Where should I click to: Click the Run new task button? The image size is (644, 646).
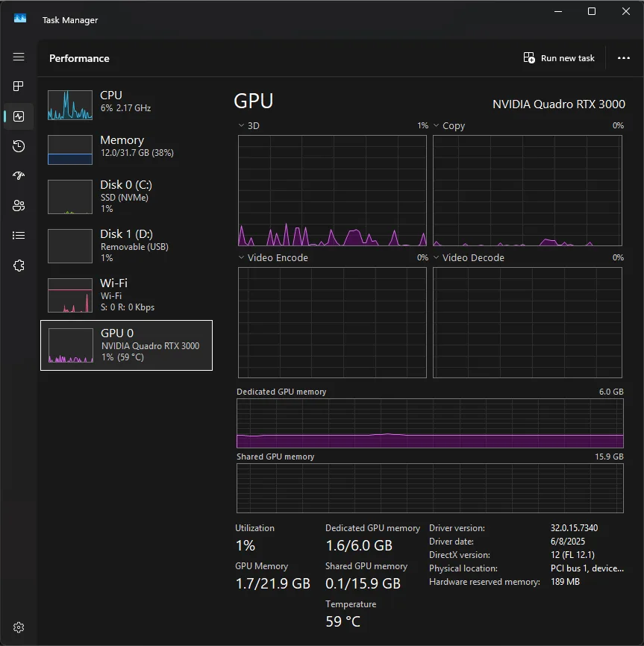pos(559,57)
